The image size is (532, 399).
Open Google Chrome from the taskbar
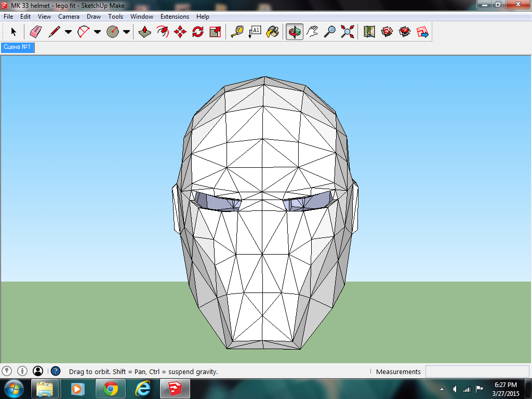tap(110, 389)
